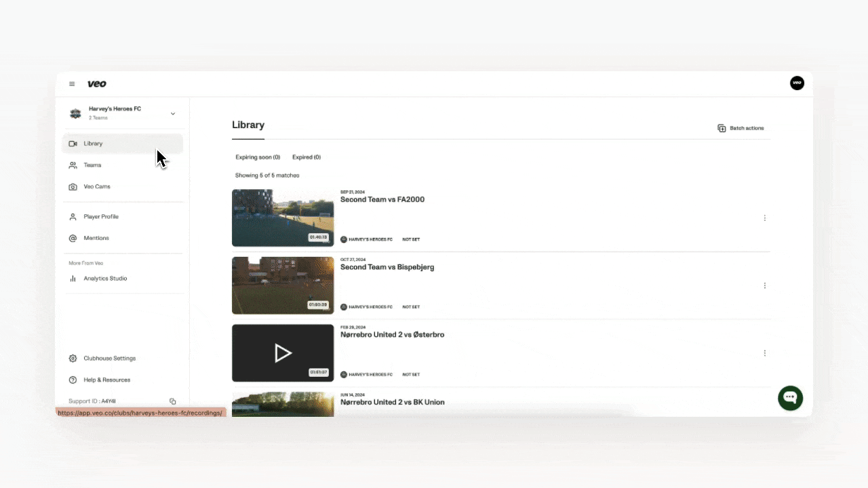Expand the Harvey's Heroes FC club switcher chevron
The width and height of the screenshot is (868, 488).
tap(173, 113)
